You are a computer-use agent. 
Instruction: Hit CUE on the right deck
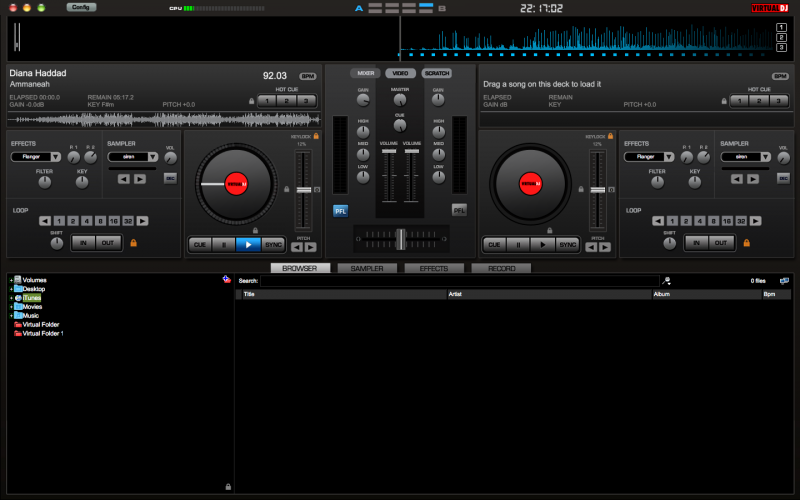click(x=494, y=244)
